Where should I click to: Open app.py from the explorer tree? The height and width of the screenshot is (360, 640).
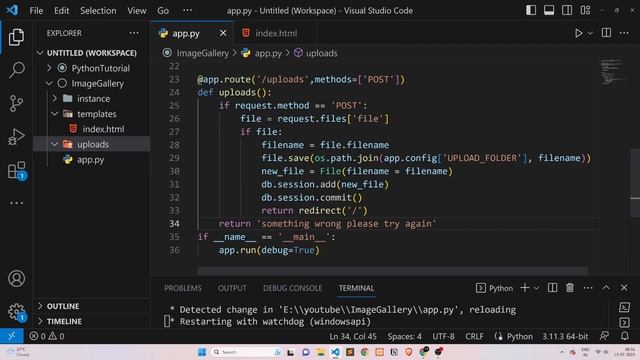pos(91,160)
